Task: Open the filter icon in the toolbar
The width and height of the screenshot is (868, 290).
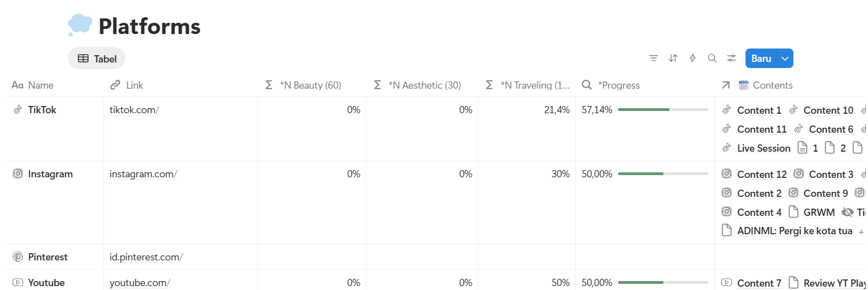Action: pyautogui.click(x=654, y=58)
